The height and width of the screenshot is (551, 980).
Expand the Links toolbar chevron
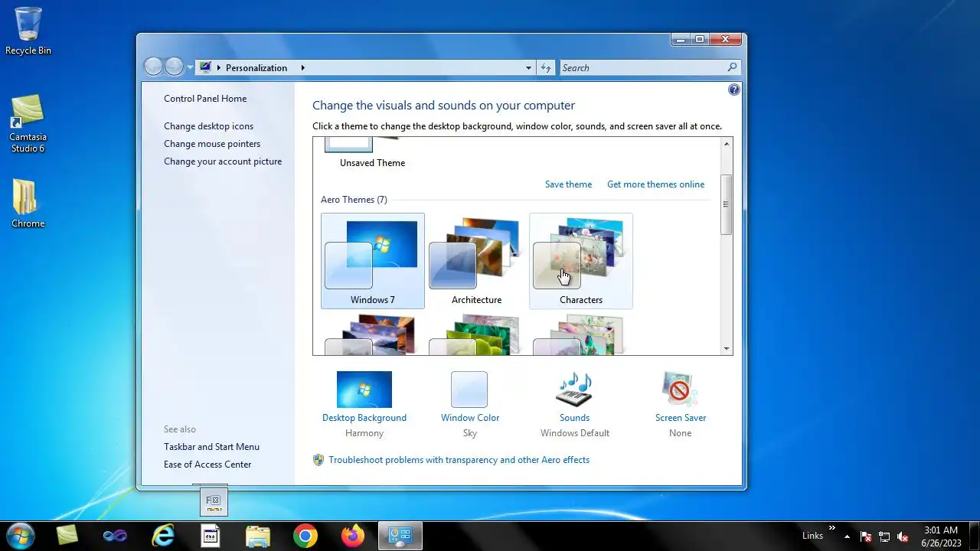pos(832,528)
